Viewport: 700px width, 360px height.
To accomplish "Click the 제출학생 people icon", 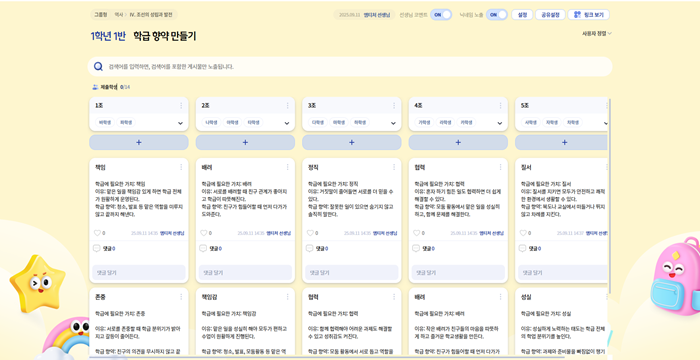I will click(95, 87).
